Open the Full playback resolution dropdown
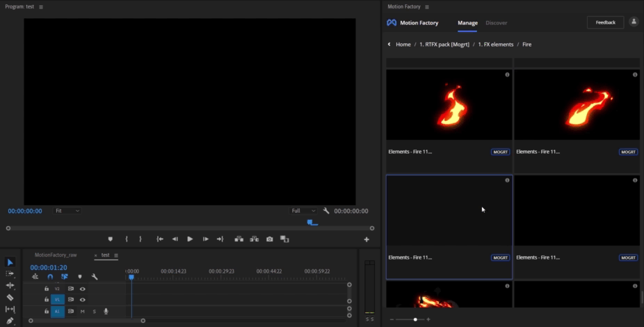 tap(303, 211)
